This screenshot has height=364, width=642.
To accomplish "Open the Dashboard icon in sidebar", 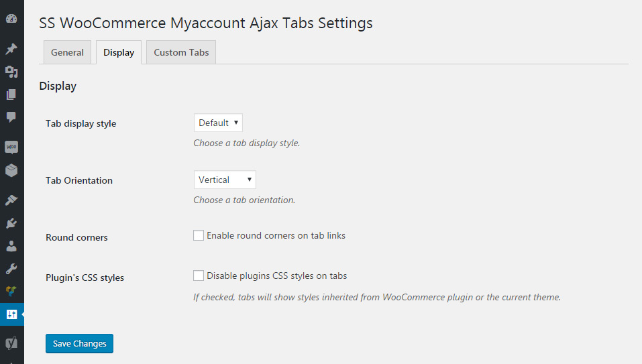I will pyautogui.click(x=11, y=18).
